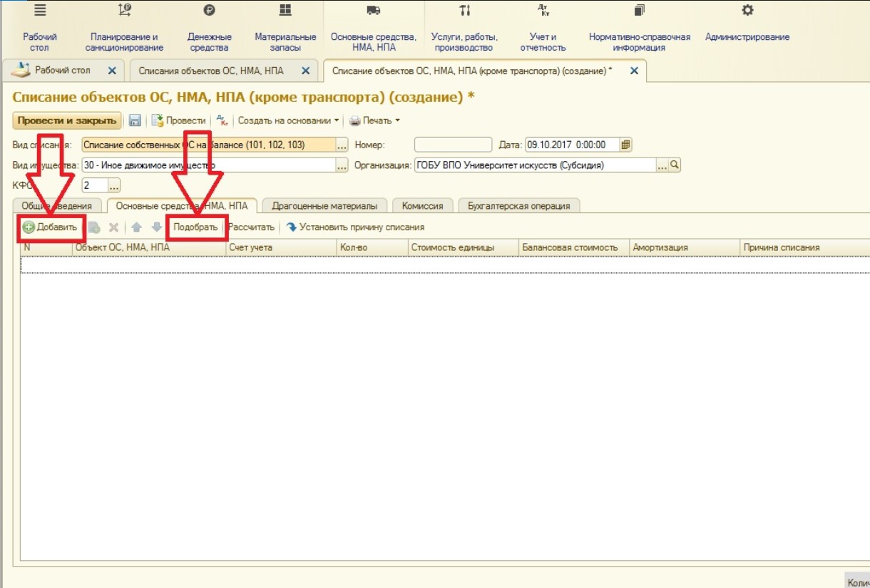Open Вид списания selection ellipsis
The height and width of the screenshot is (588, 870).
(342, 145)
